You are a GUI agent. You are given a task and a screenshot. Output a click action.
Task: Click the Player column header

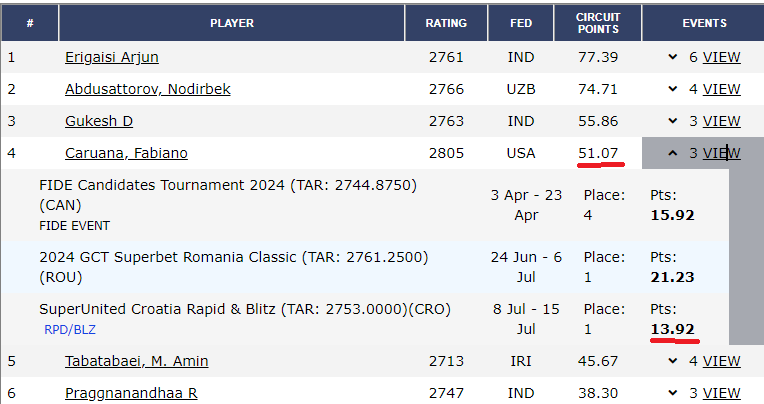click(x=232, y=22)
